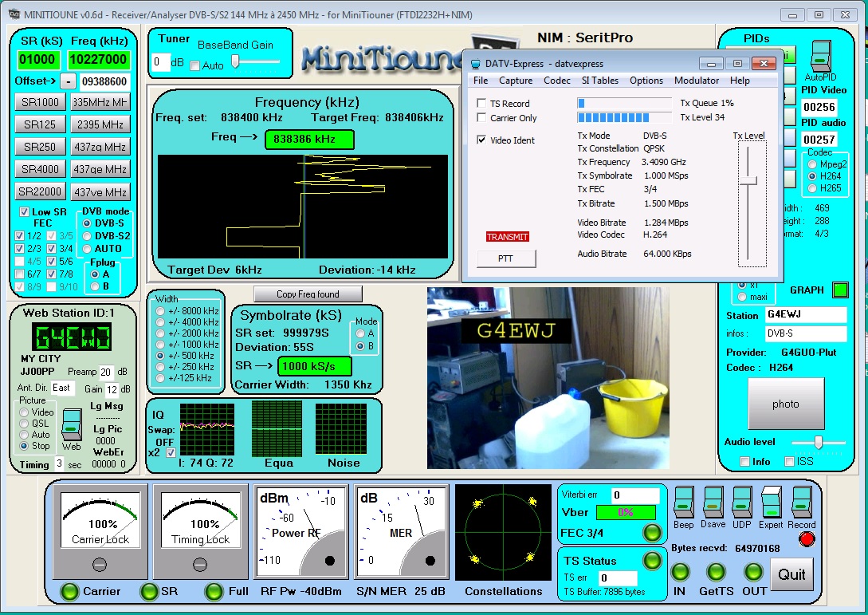The height and width of the screenshot is (615, 868).
Task: Click the SR22000 preset button
Action: tap(40, 191)
